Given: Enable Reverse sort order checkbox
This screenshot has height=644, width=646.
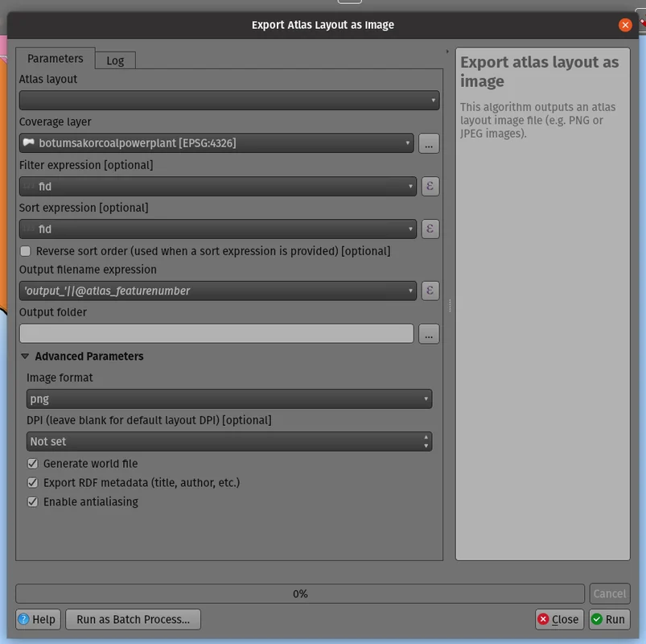Looking at the screenshot, I should click(26, 251).
